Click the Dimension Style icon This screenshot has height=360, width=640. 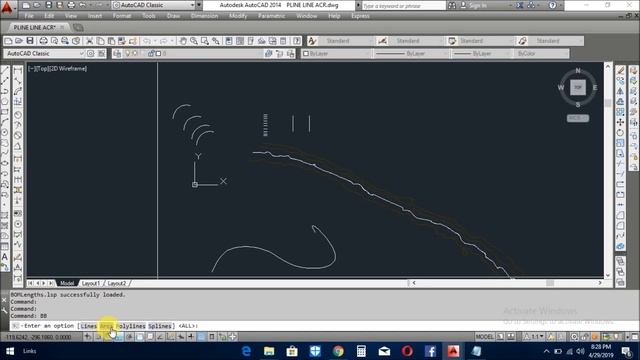pos(382,41)
